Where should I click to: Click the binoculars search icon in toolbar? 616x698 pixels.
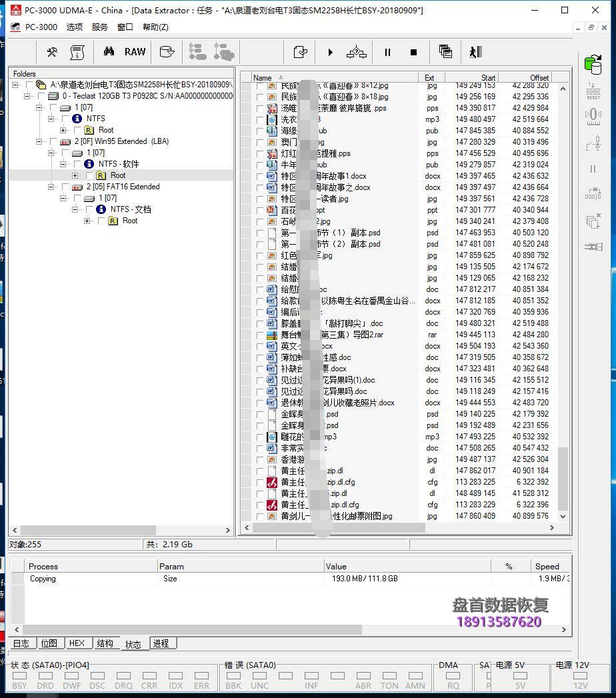(x=109, y=52)
